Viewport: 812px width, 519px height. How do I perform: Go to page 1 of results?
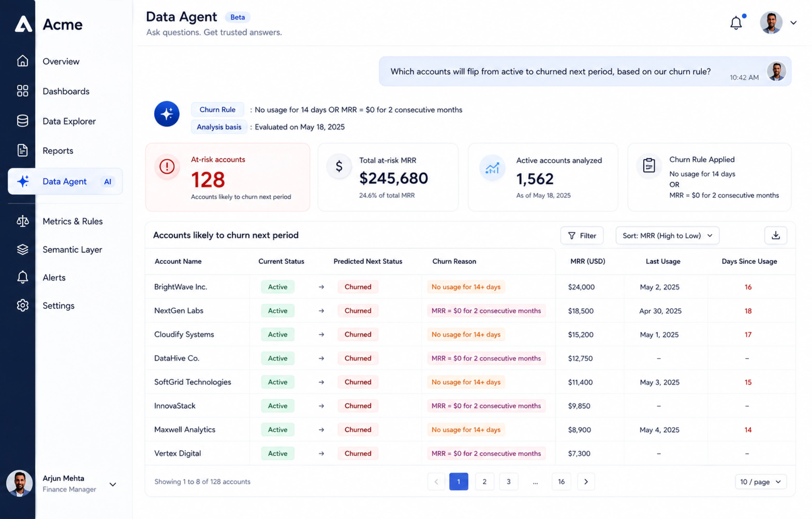459,482
